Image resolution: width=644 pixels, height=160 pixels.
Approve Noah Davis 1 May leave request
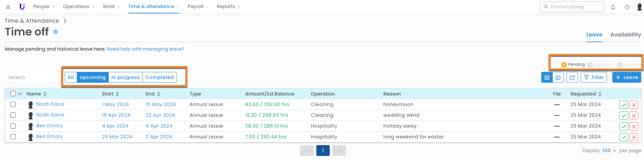[623, 105]
